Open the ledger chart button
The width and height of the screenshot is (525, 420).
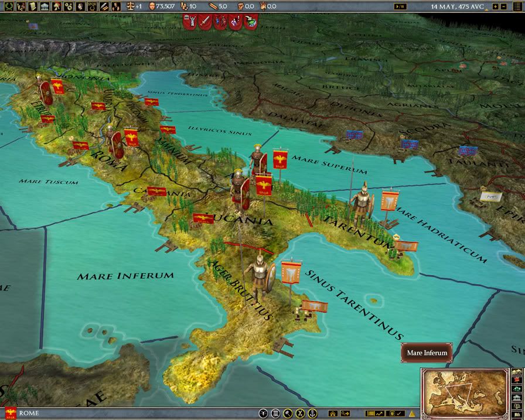pos(374,414)
